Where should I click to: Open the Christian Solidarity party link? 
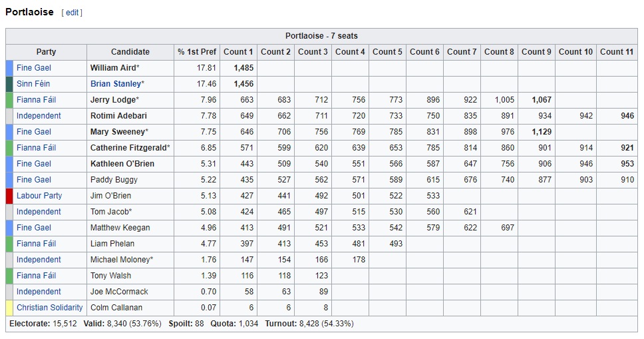[x=49, y=308]
